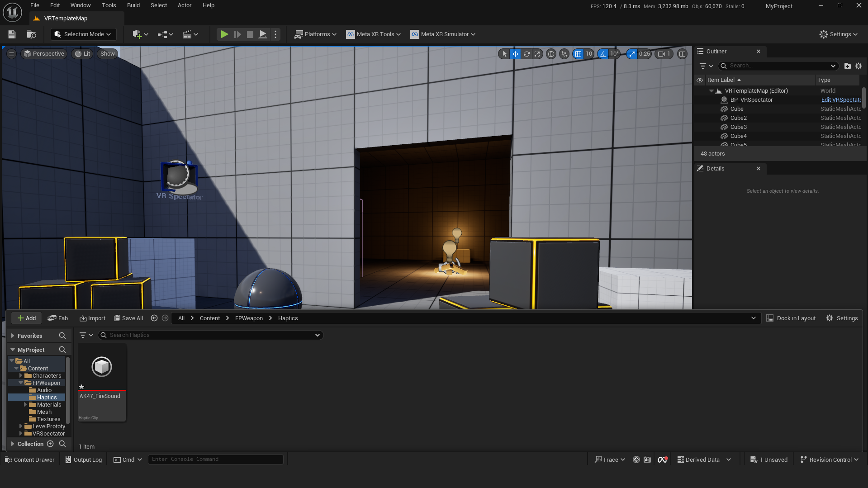Start Play in Editor with the green arrow
The width and height of the screenshot is (868, 488).
224,34
